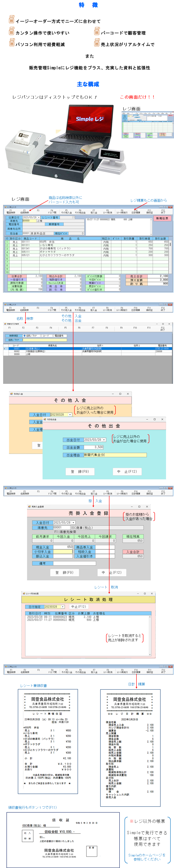Select the さばの棒寿司（バッテラ） row
This screenshot has width=174, height=868.
coord(87,249)
